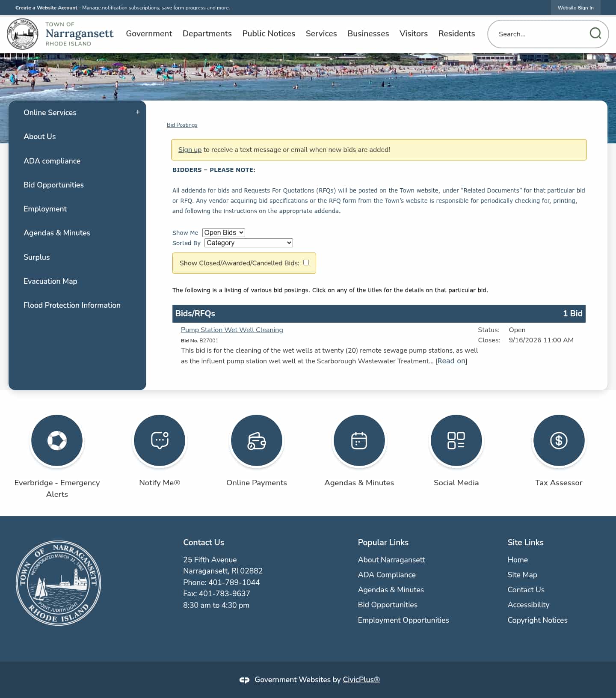
Task: Click Contact Us in Site Links
Action: coord(526,590)
